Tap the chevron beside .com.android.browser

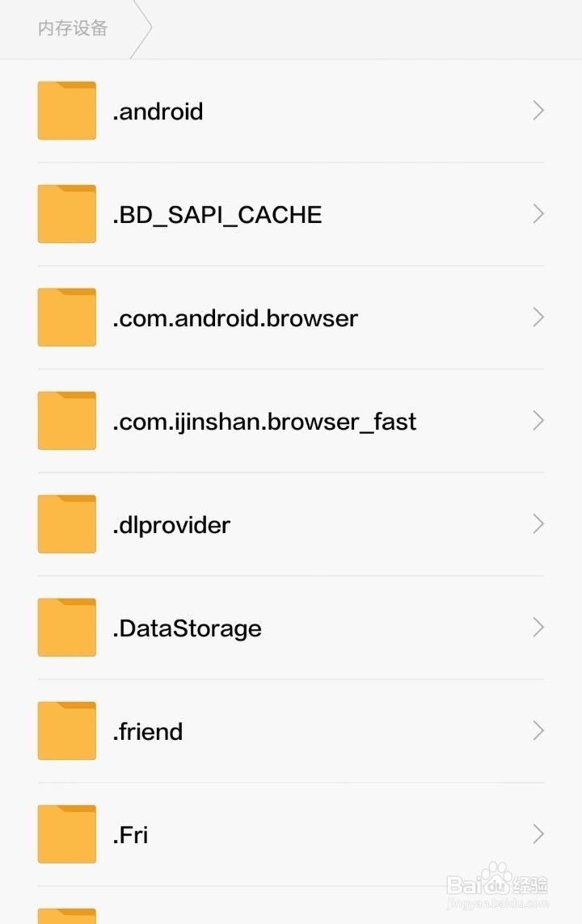click(538, 317)
